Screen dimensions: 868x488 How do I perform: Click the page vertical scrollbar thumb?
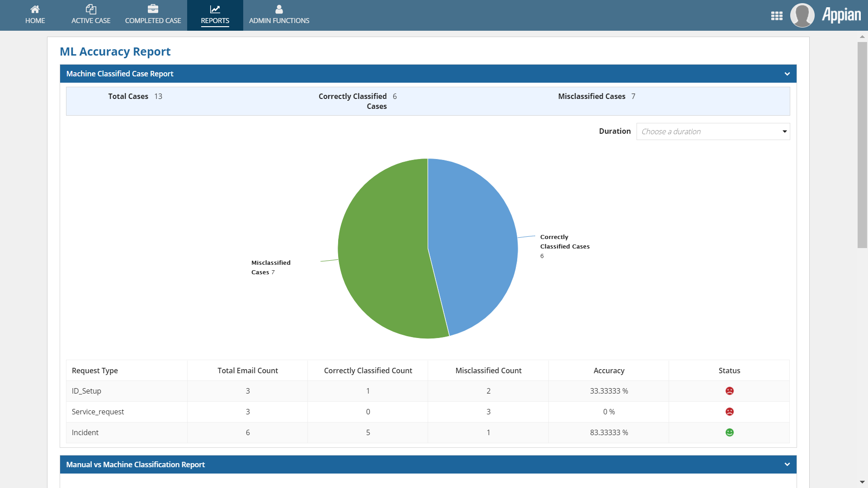coord(862,145)
